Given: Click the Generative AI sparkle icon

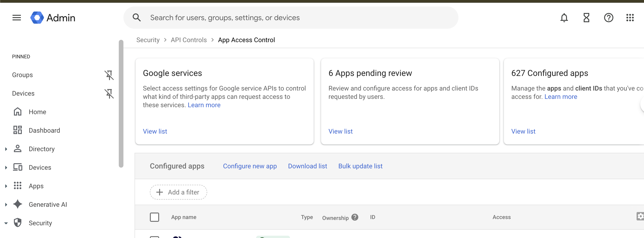Looking at the screenshot, I should coord(17,204).
